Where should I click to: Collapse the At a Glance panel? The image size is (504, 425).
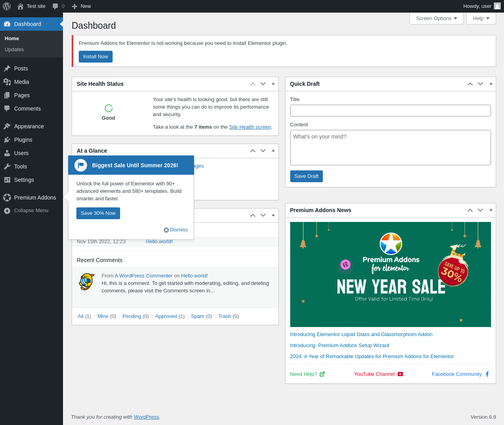pyautogui.click(x=273, y=151)
